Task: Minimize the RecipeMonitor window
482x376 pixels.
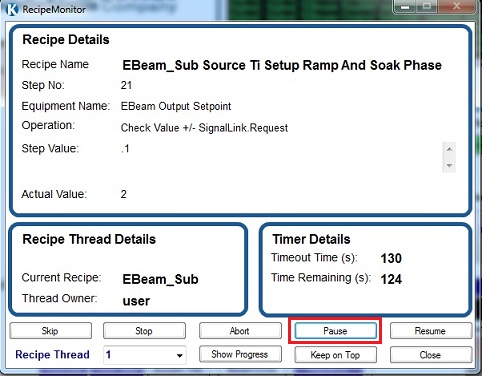Action: (405, 7)
